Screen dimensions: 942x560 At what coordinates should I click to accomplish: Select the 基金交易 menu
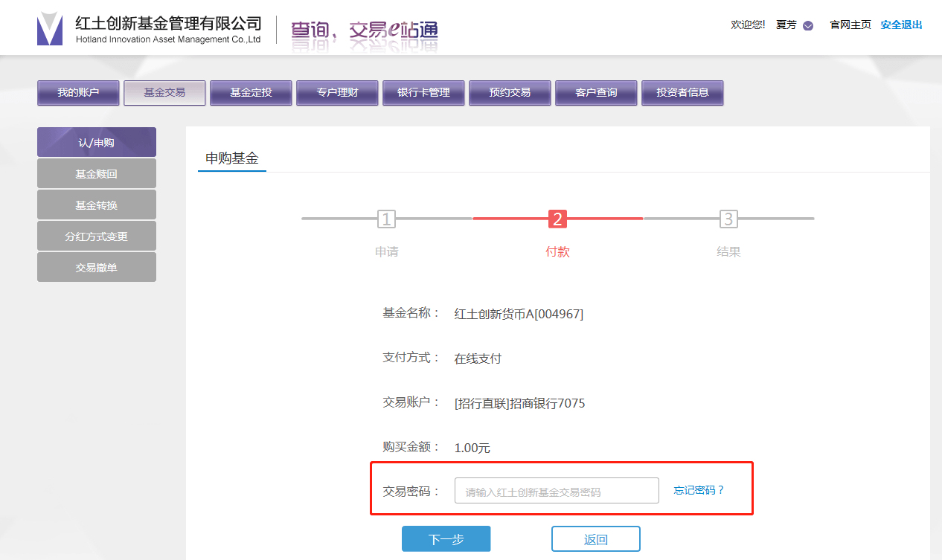[164, 93]
